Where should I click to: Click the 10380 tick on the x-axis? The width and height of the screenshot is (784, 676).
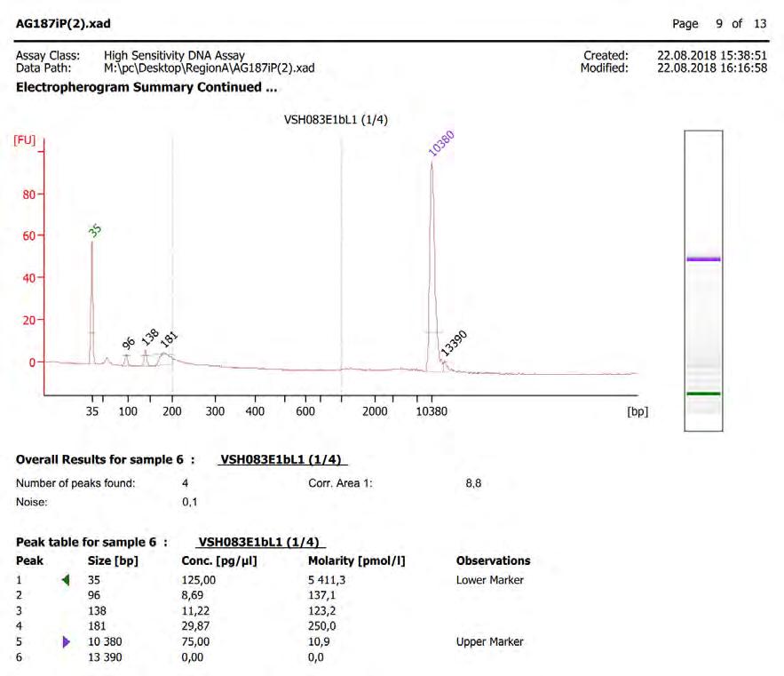pyautogui.click(x=432, y=411)
